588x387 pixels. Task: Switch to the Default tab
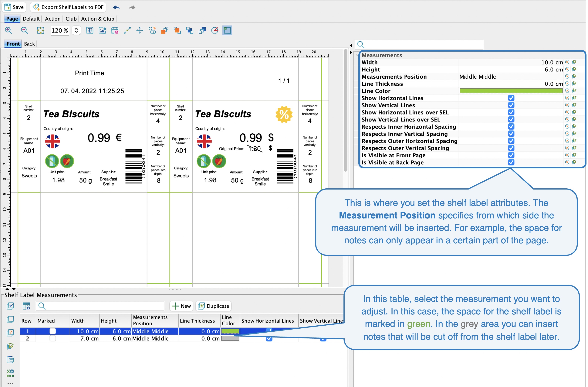(x=31, y=19)
